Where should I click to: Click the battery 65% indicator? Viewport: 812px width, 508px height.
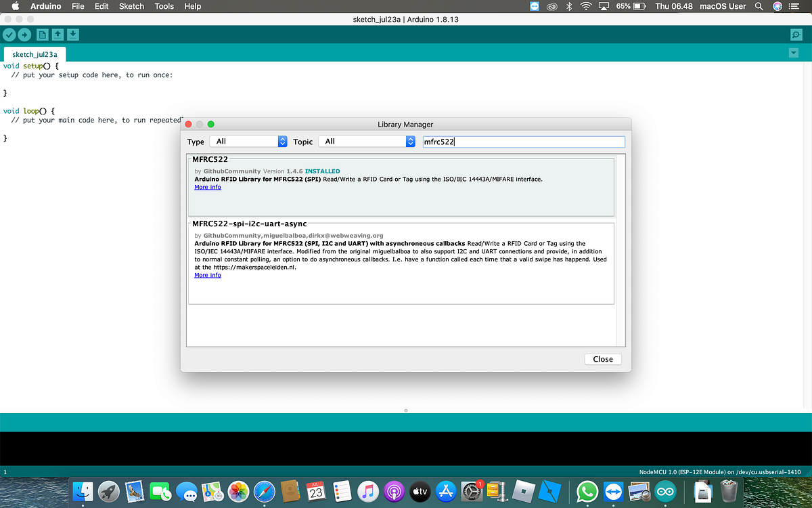(x=631, y=6)
